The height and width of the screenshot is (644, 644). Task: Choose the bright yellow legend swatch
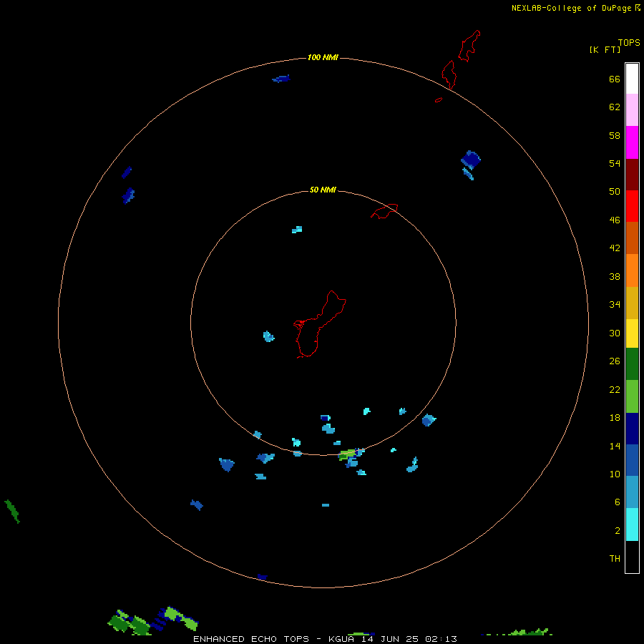(632, 333)
